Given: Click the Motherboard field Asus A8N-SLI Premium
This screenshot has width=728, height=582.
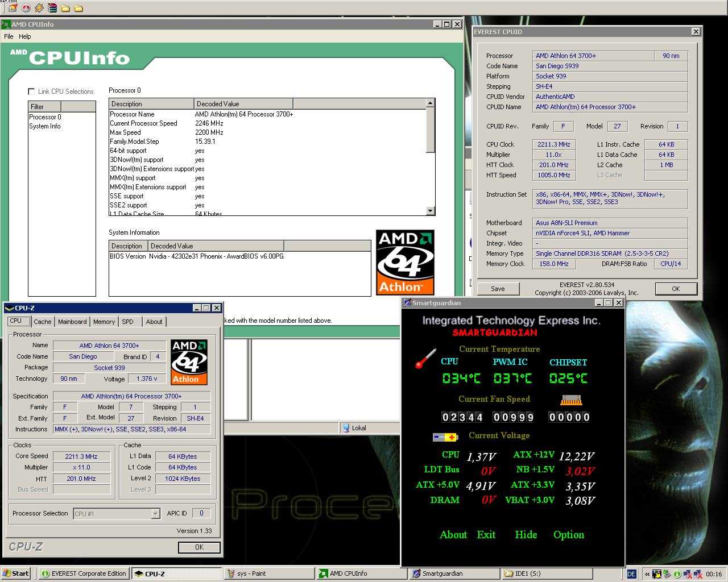Looking at the screenshot, I should pyautogui.click(x=610, y=223).
